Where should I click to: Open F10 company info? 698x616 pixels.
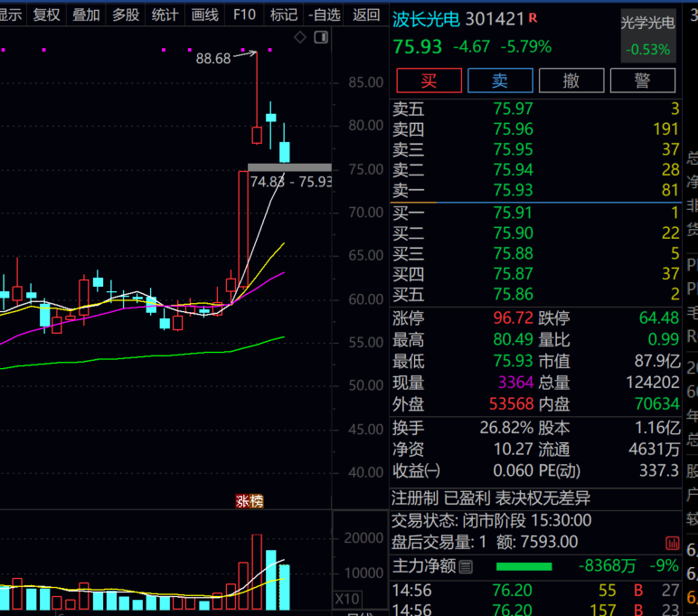[244, 14]
